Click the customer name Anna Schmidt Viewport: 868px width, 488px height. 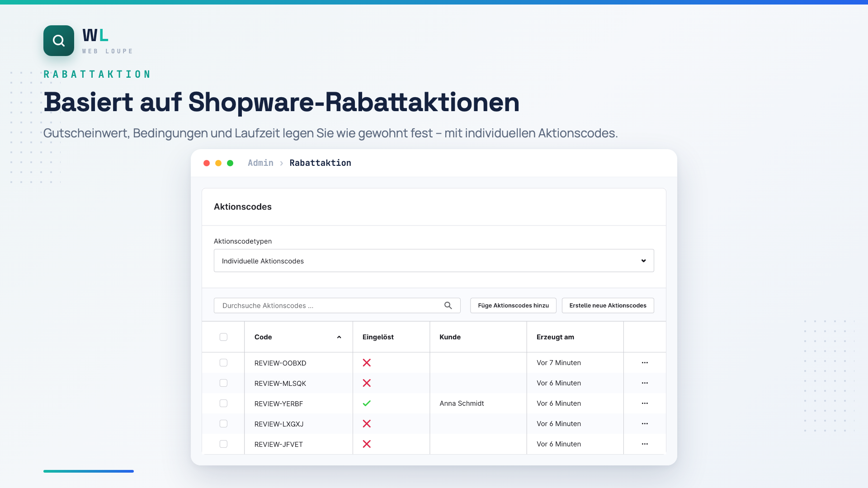click(462, 404)
